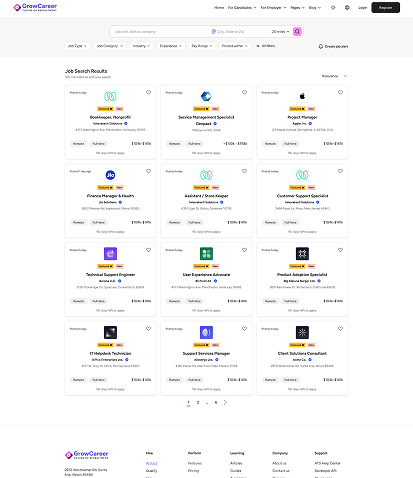Screen dimensions: 413x478
Task: Toggle the light/dark theme sun icon
Action: point(333,7)
